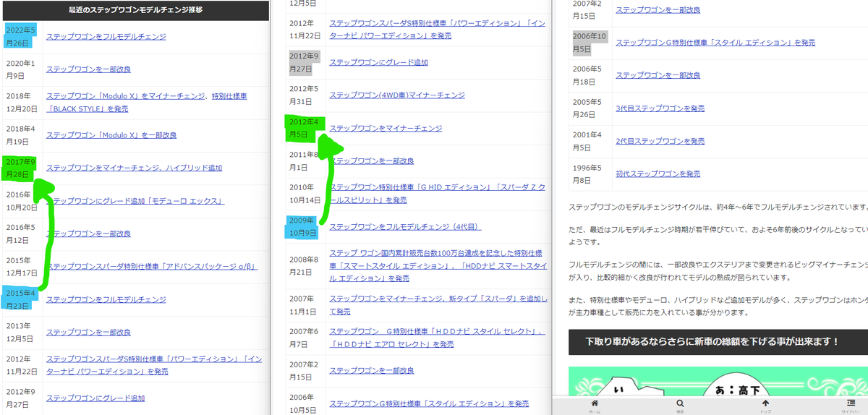Select the date cell 2022年5月26日
Image resolution: width=868 pixels, height=415 pixels.
click(x=21, y=36)
